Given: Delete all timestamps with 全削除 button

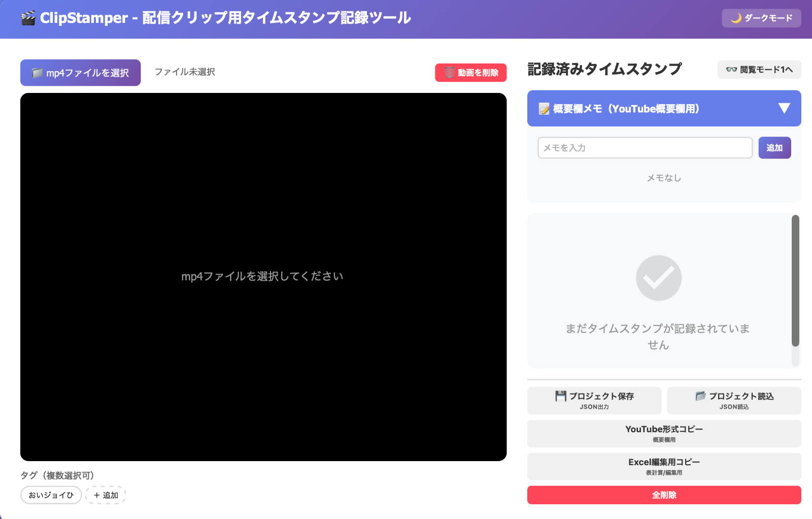Looking at the screenshot, I should (x=664, y=495).
